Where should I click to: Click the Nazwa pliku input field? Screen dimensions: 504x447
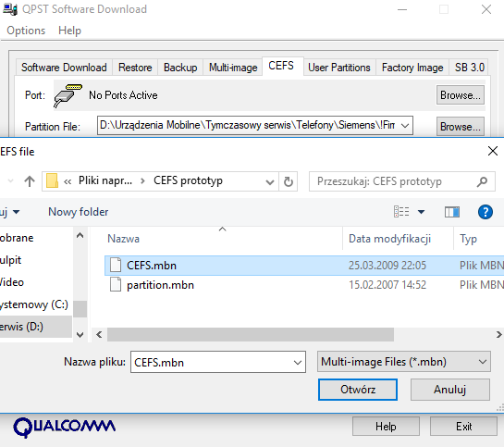click(x=218, y=362)
